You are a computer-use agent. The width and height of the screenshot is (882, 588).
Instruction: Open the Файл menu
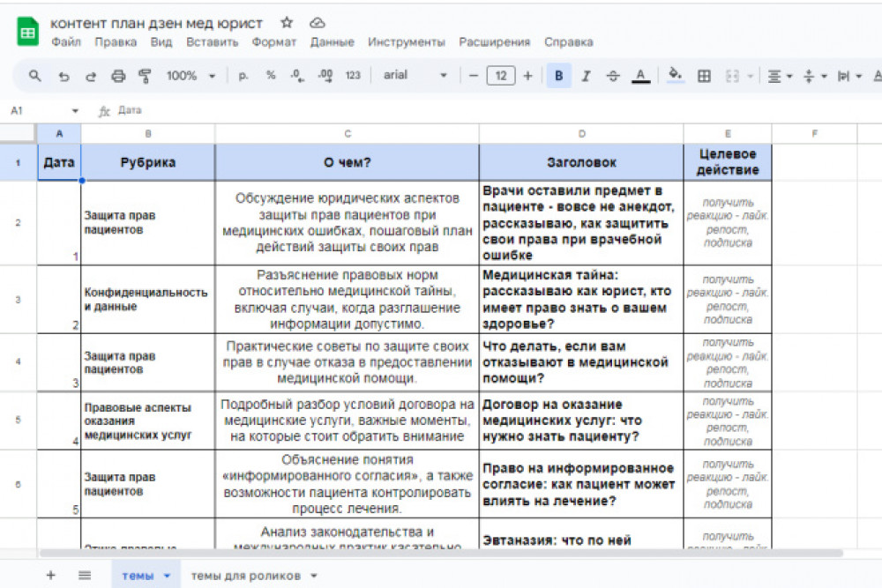click(x=66, y=42)
